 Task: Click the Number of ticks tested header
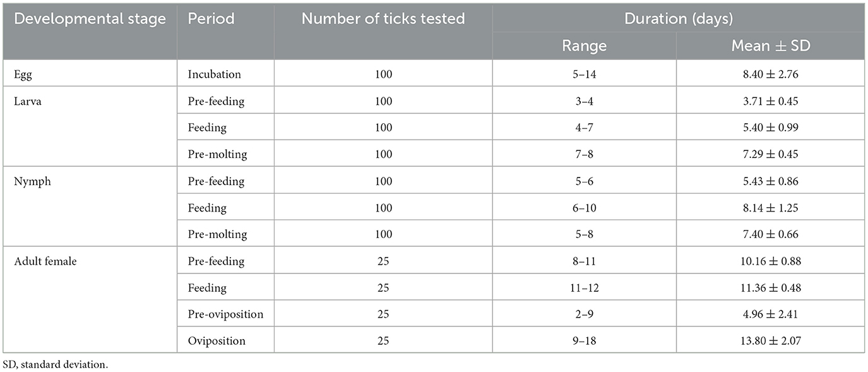[x=383, y=19]
